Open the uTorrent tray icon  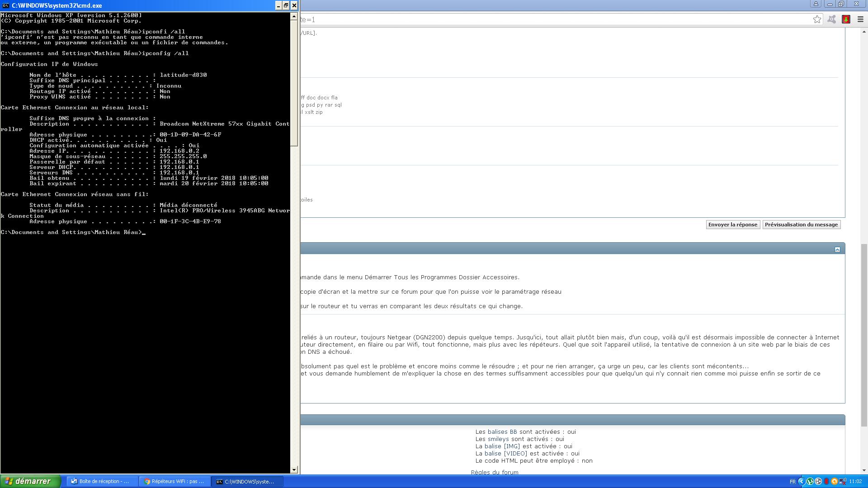coord(810,481)
